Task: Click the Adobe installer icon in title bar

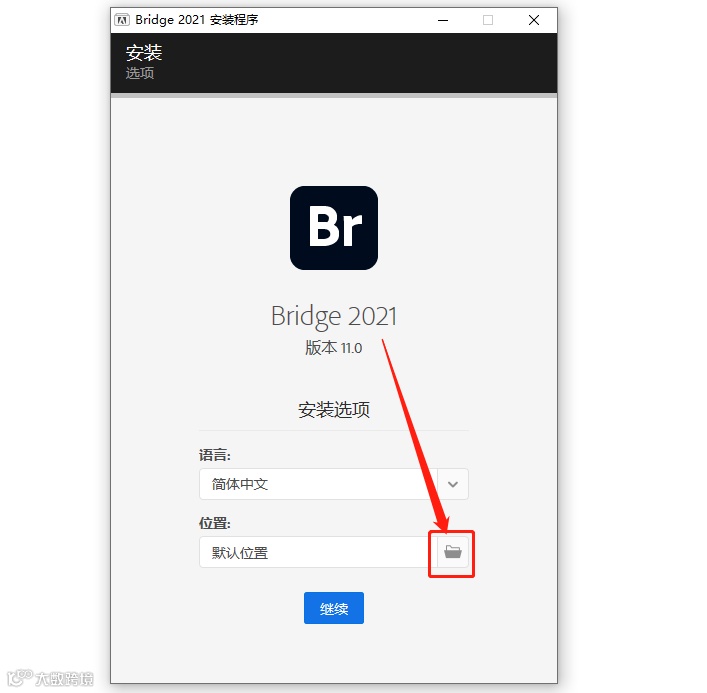Action: [x=121, y=20]
